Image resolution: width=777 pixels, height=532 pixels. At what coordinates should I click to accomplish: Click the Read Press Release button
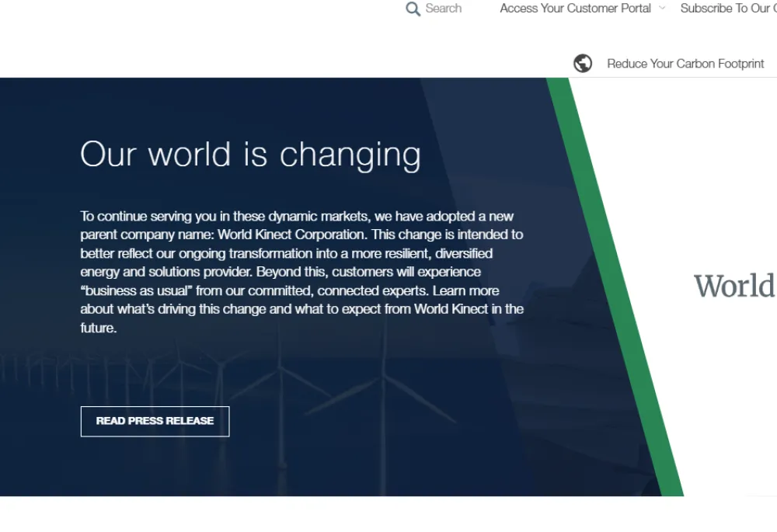(x=155, y=421)
